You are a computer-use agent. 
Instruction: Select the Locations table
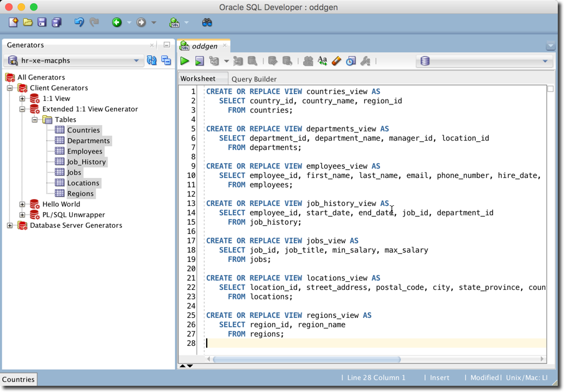click(83, 183)
